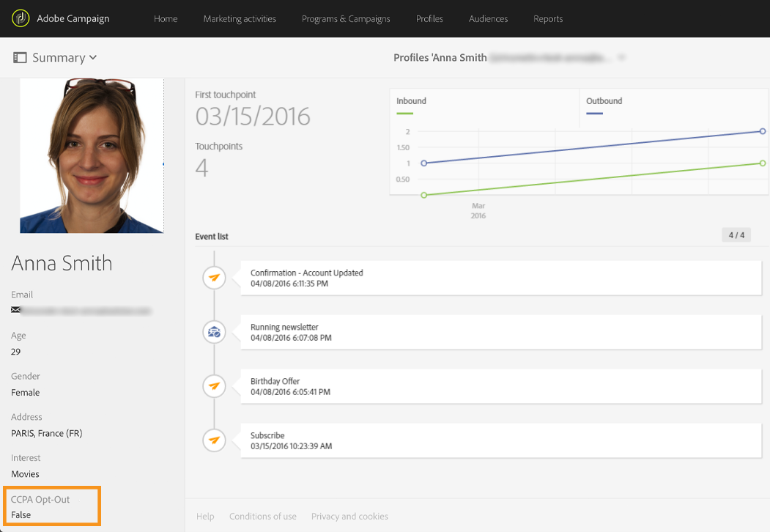Open Conditions of use link
The width and height of the screenshot is (770, 532).
click(262, 517)
